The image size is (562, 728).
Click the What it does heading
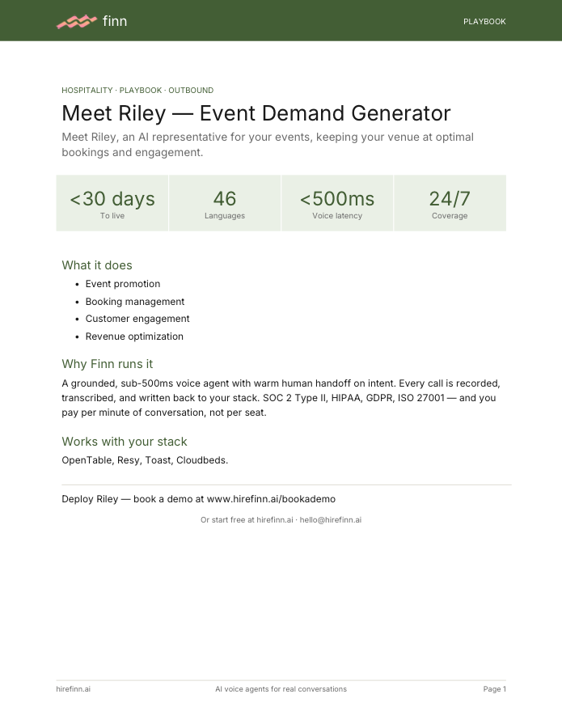click(97, 265)
